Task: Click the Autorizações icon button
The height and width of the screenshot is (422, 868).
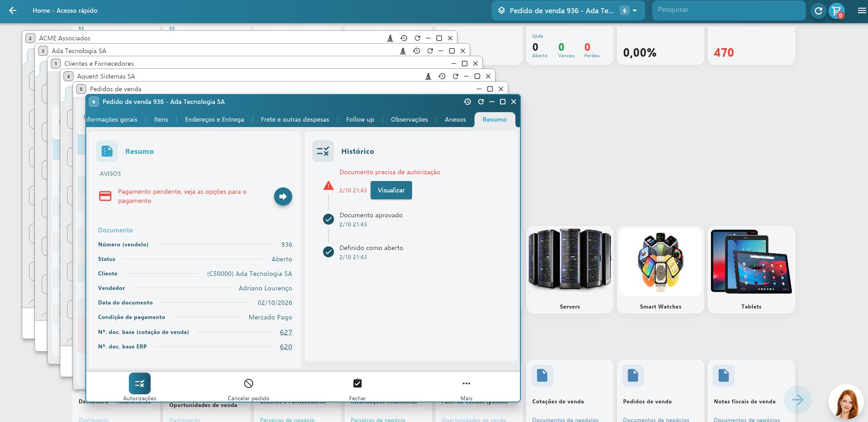Action: point(140,384)
